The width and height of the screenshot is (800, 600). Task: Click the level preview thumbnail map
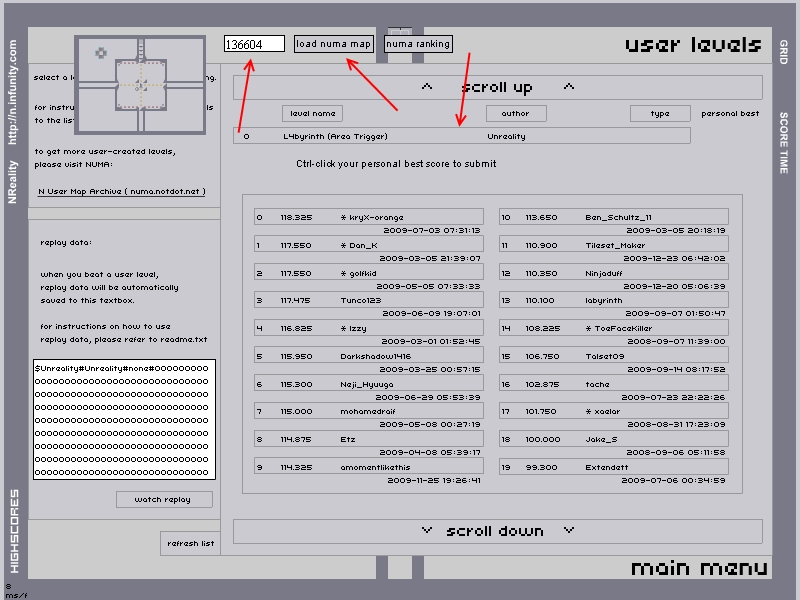point(140,85)
